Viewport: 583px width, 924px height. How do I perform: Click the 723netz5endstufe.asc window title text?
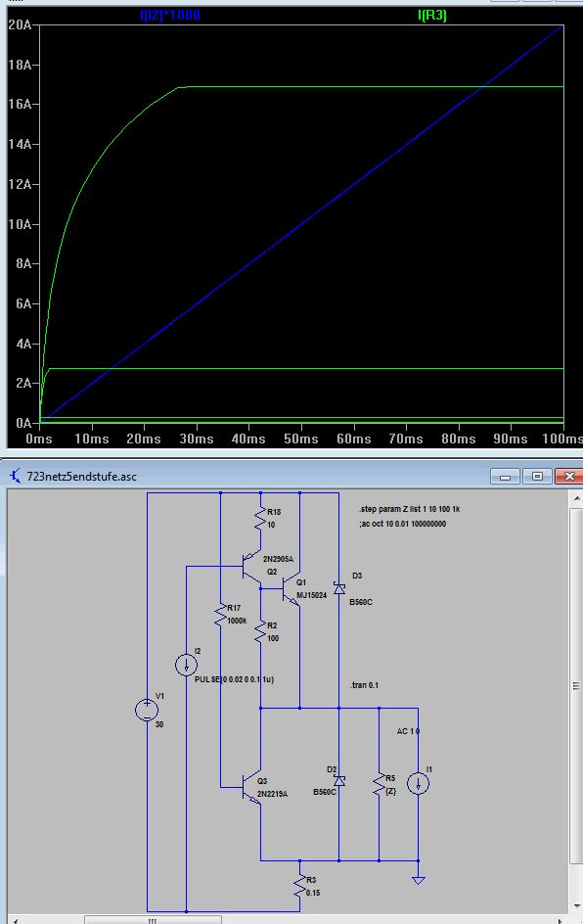81,476
